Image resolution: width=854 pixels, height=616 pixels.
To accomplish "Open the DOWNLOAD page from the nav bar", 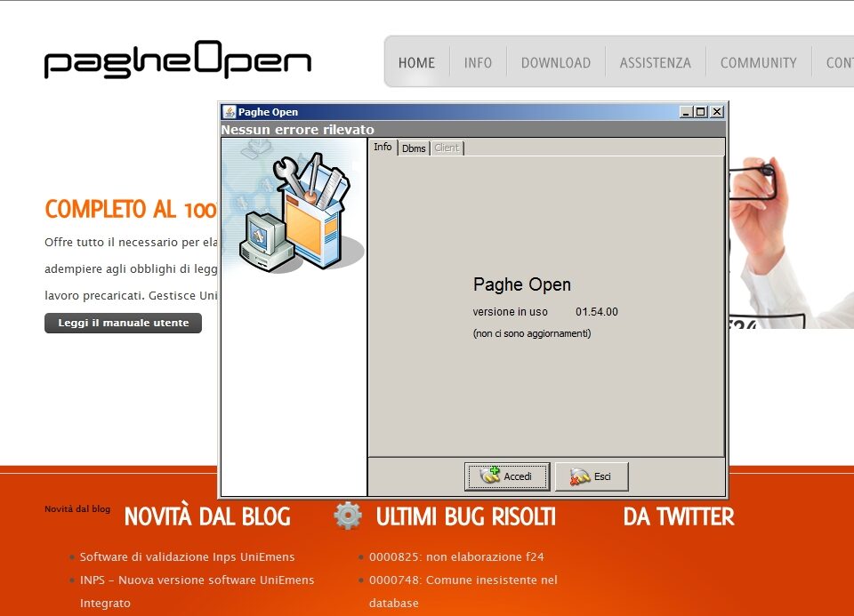I will (556, 63).
